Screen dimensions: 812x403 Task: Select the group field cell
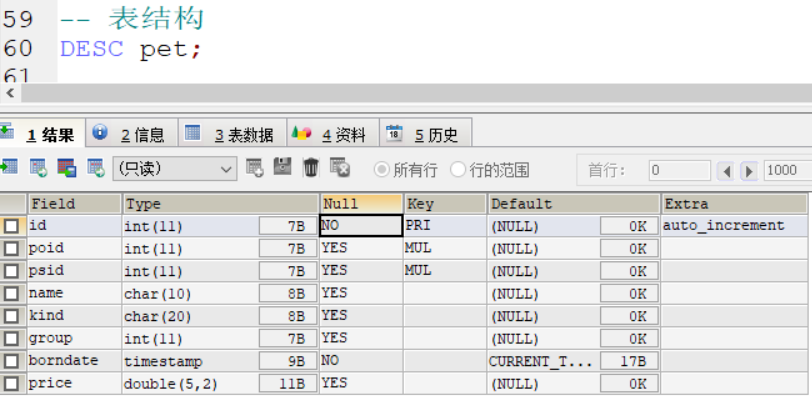[x=75, y=339]
